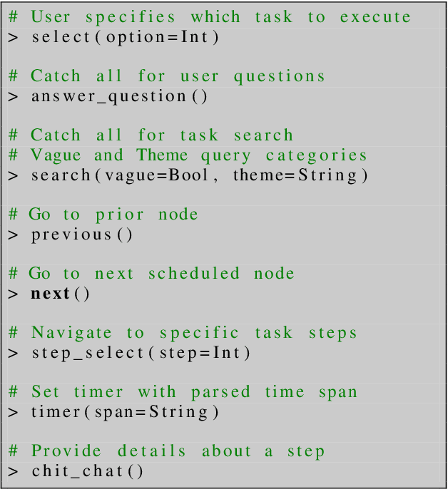Click the previous() command
Viewport: 448px width, 489px height.
click(x=82, y=234)
